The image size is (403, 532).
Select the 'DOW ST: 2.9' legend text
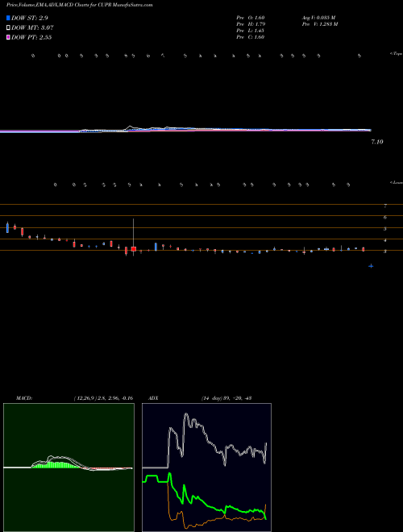coord(30,18)
